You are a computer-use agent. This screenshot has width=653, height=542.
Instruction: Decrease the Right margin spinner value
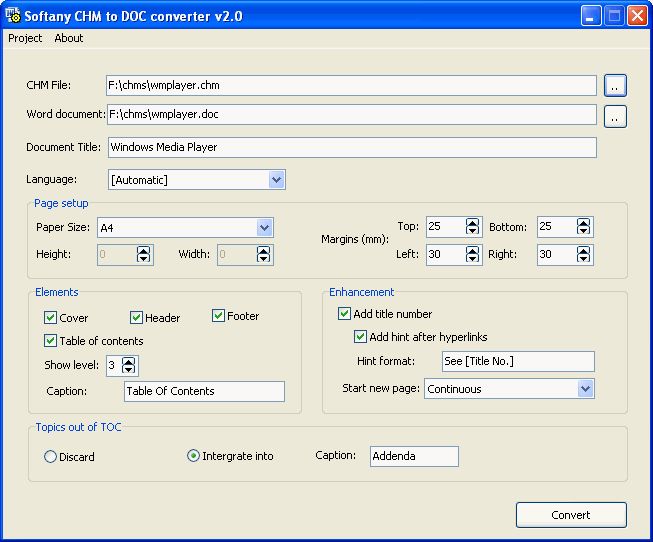pyautogui.click(x=584, y=260)
